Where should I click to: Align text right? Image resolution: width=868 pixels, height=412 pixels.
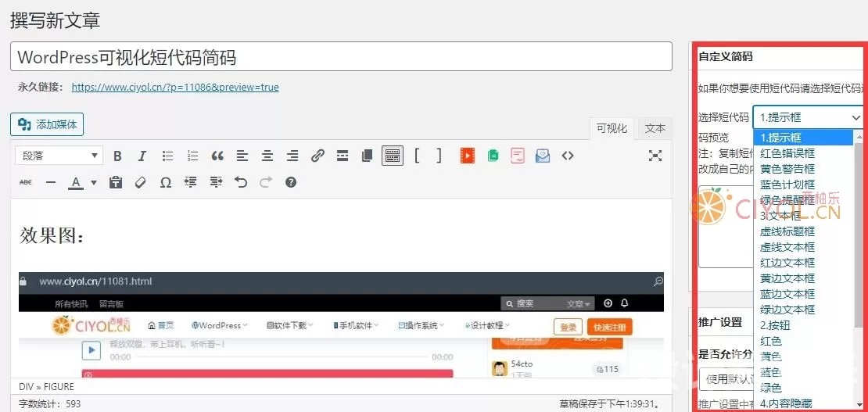pos(292,156)
